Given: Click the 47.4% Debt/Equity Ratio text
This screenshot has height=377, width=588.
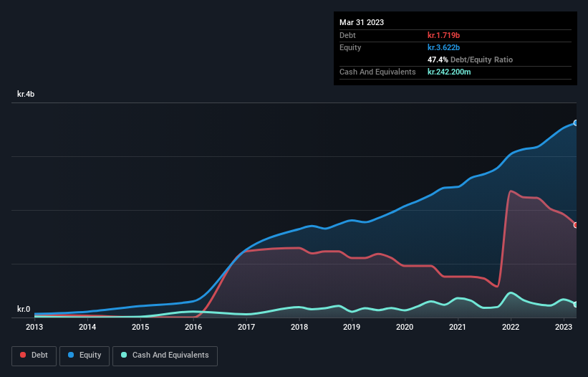Looking at the screenshot, I should point(471,59).
